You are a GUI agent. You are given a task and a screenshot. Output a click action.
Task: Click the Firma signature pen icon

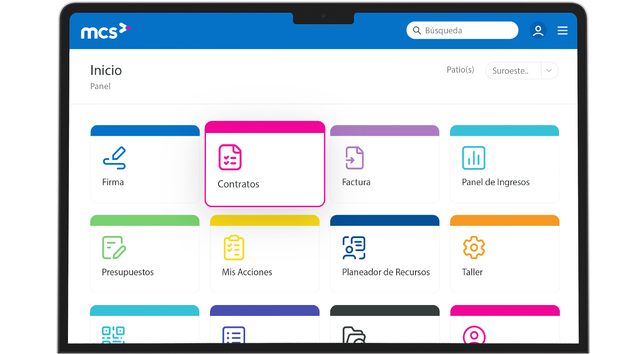(x=115, y=158)
